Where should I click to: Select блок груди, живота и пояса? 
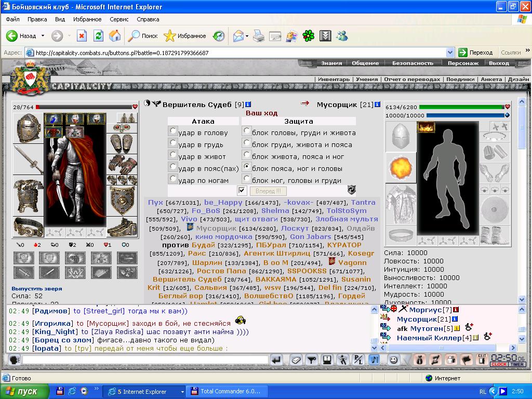coord(247,143)
